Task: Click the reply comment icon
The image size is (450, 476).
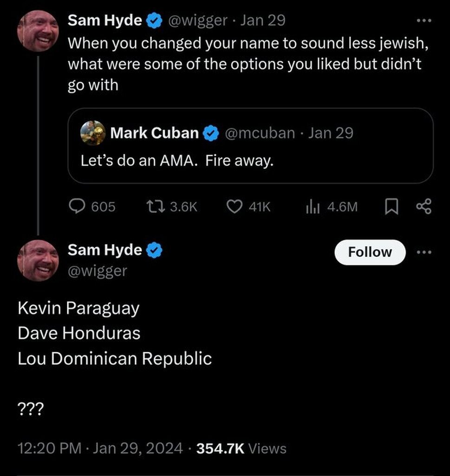Action: click(x=77, y=206)
